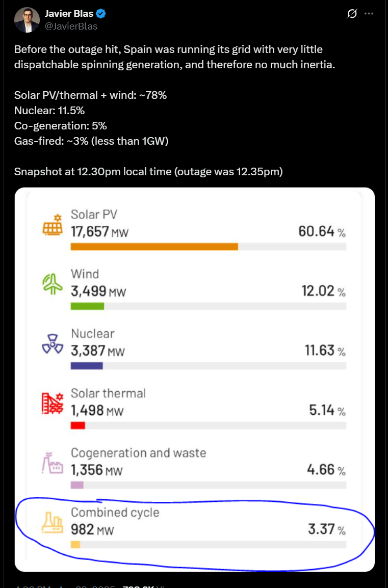Click the orange Solar PV progress bar
Viewport: 388px width, 588px height.
click(x=154, y=247)
